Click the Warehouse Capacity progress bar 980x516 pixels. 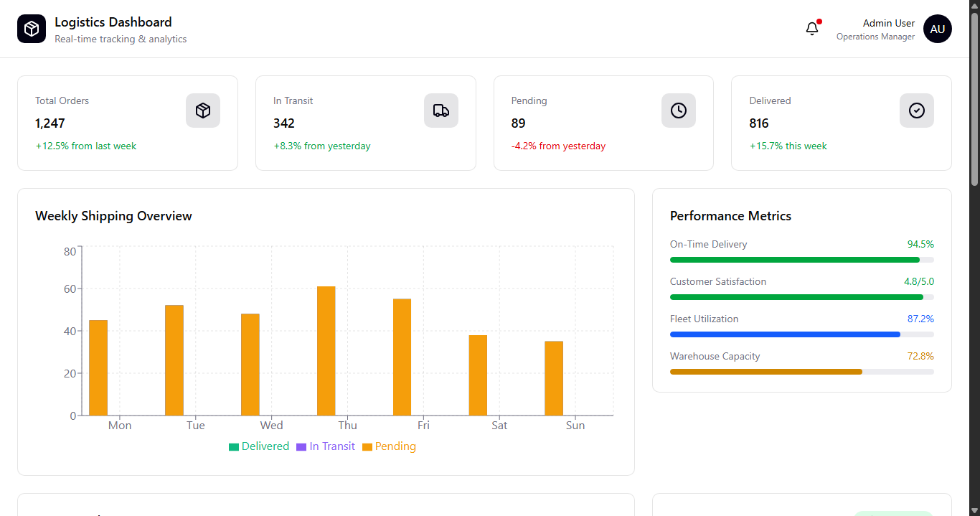[802, 372]
